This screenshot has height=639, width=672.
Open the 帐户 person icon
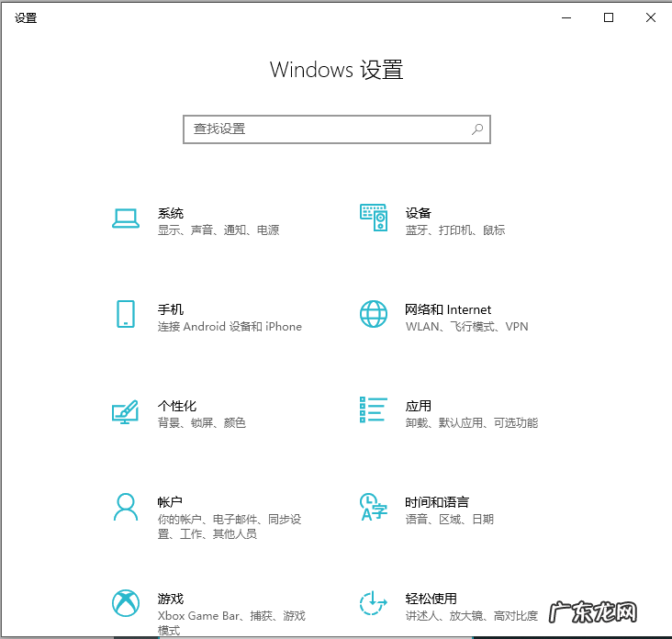click(x=126, y=507)
